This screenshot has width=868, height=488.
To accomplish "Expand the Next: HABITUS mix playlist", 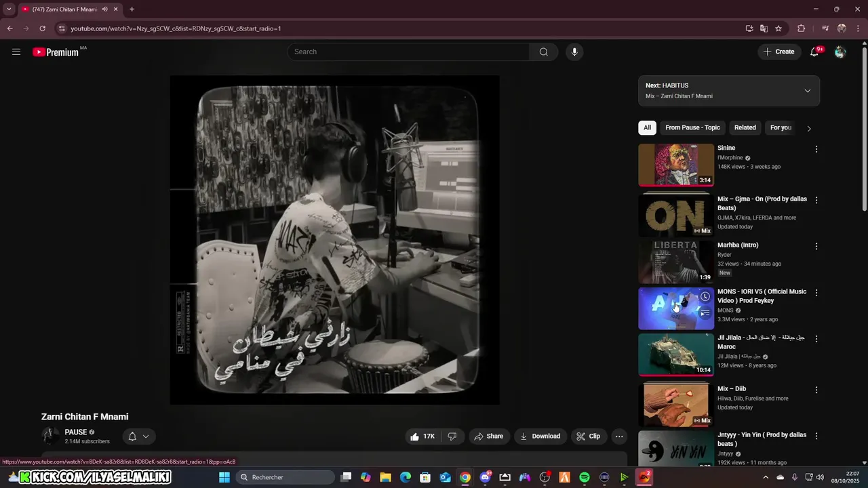I will [807, 91].
